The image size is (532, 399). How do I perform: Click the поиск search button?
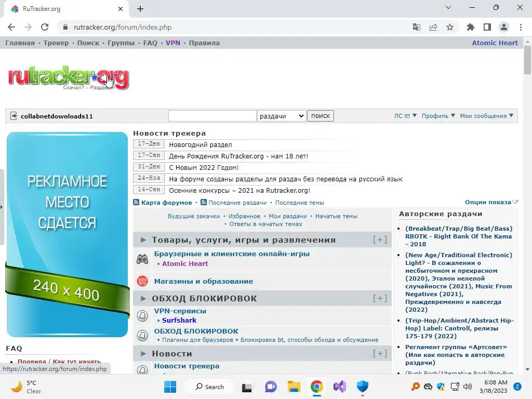(320, 116)
